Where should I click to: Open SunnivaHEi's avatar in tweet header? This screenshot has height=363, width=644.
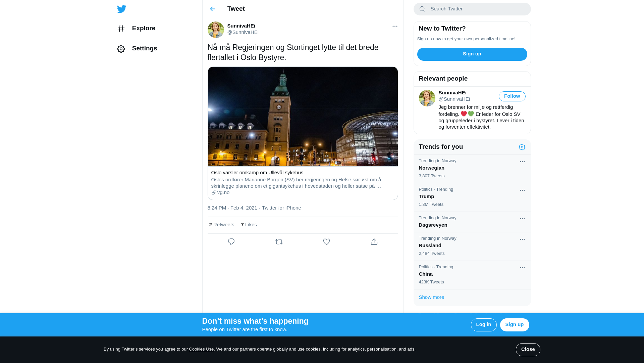216,30
